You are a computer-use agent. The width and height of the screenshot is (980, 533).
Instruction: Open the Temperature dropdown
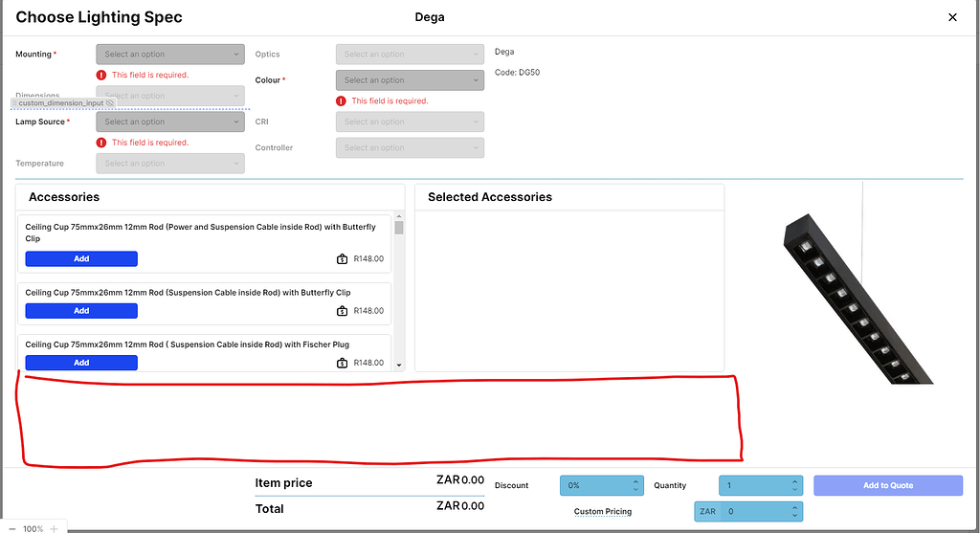pyautogui.click(x=170, y=163)
